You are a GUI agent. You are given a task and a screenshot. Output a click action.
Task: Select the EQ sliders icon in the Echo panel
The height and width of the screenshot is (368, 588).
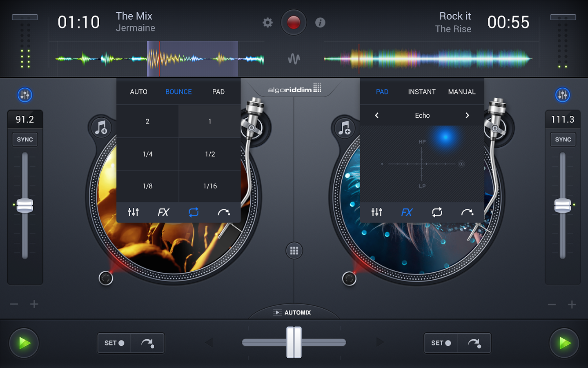click(376, 212)
